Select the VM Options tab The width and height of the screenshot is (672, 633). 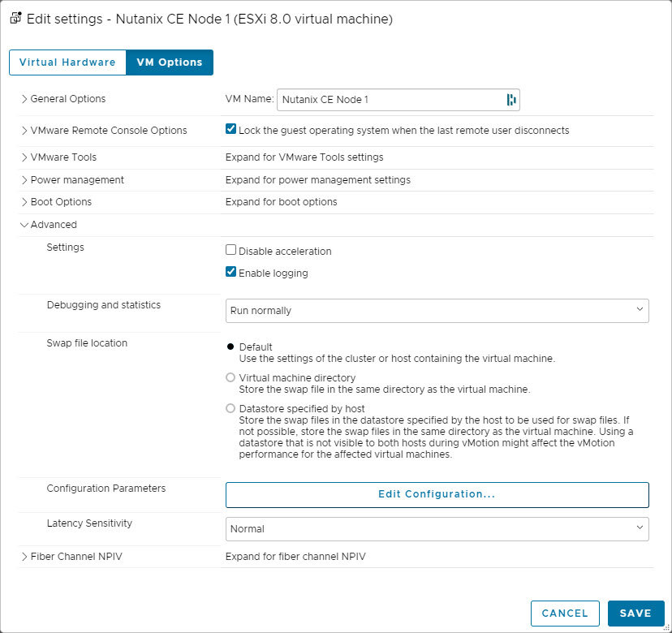[x=170, y=62]
